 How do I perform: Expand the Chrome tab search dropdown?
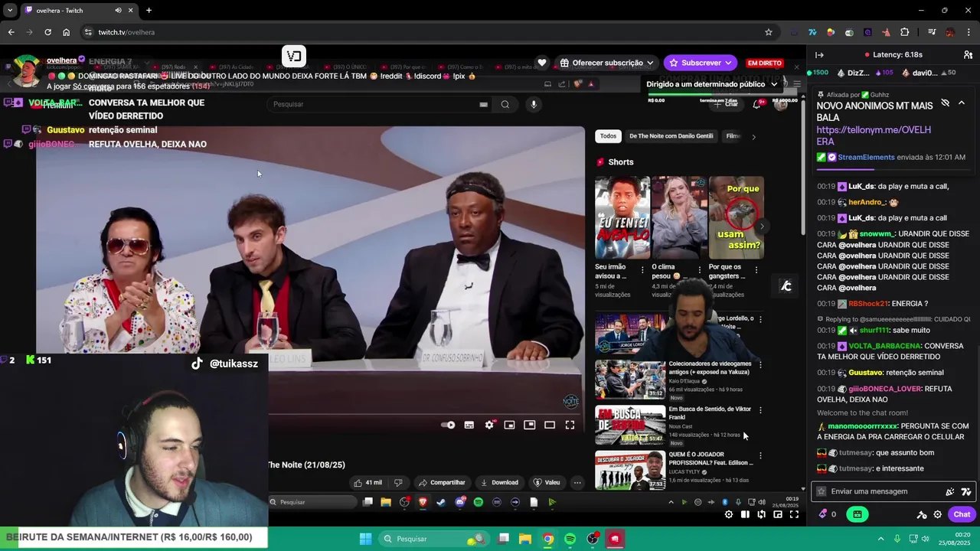point(10,11)
